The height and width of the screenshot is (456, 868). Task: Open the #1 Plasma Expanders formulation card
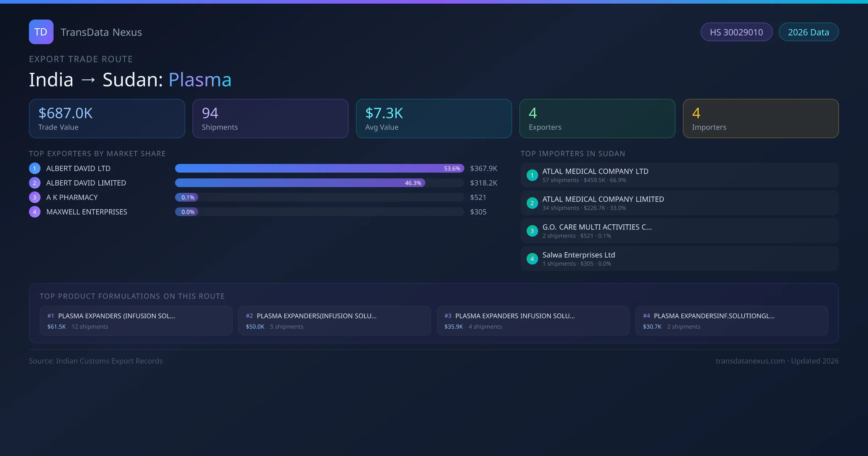(x=136, y=321)
